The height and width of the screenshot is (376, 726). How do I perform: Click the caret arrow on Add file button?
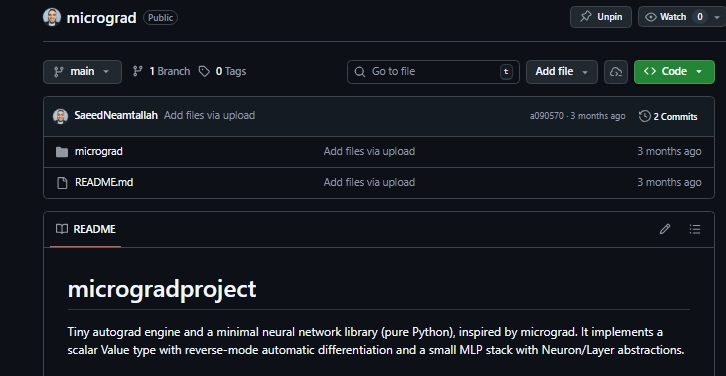(585, 72)
